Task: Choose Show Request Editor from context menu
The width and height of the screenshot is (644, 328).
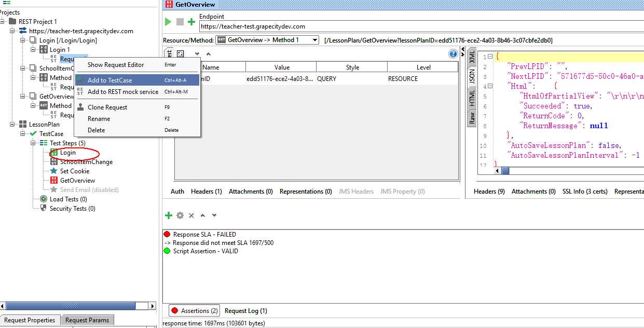Action: (138, 65)
